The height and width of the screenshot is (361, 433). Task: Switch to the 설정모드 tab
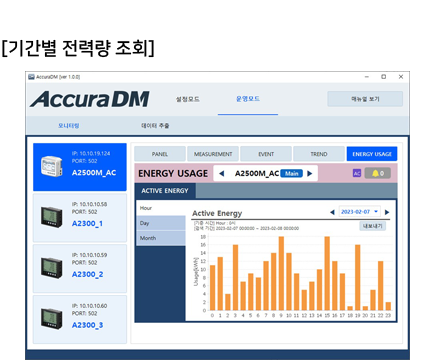click(x=188, y=99)
